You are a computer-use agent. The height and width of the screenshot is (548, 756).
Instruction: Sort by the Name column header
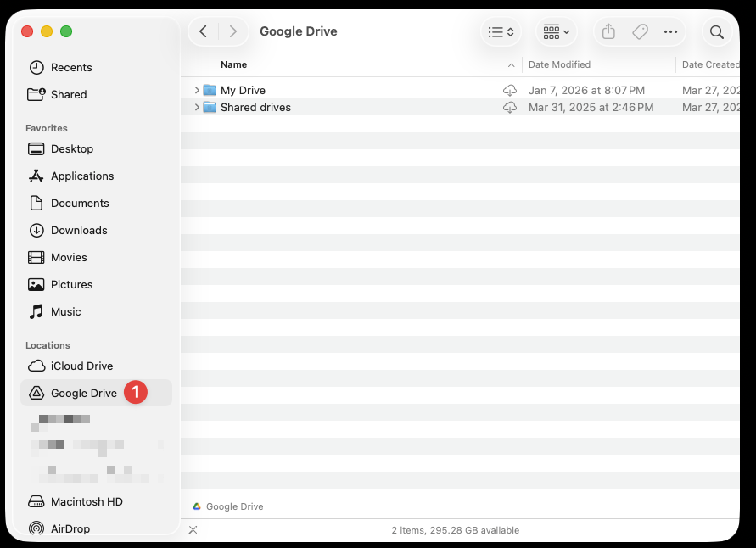[x=234, y=64]
